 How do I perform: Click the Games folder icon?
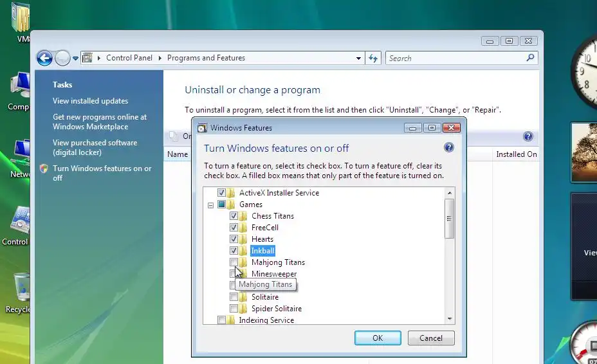(230, 205)
